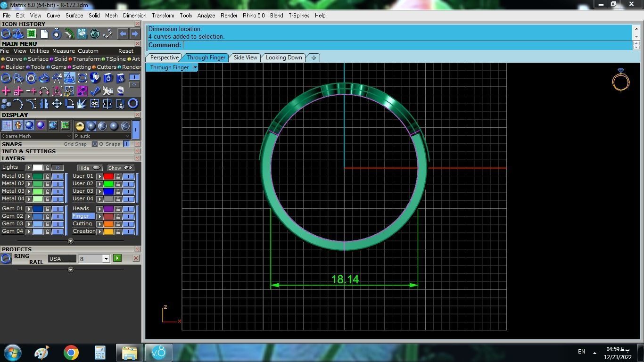Toggle visibility of Metal 01 layer
This screenshot has height=362, width=644.
coord(58,176)
